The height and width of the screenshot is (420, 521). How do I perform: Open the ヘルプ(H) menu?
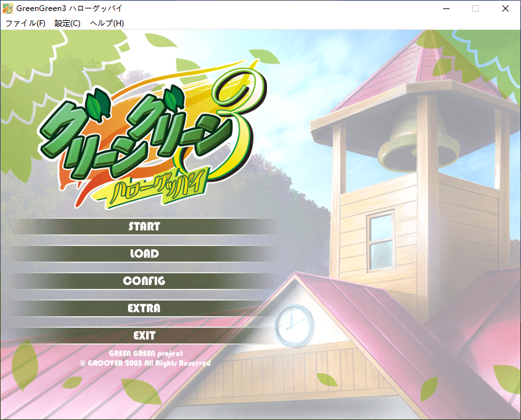click(107, 23)
